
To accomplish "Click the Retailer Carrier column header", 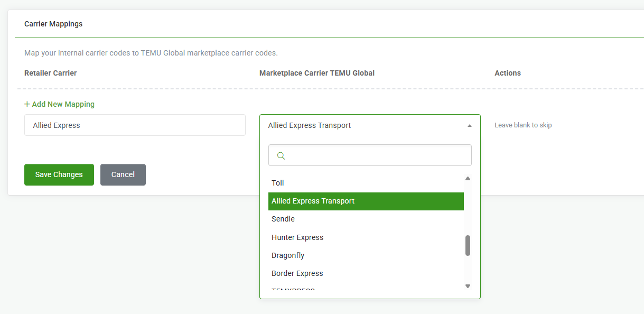I will [x=51, y=73].
